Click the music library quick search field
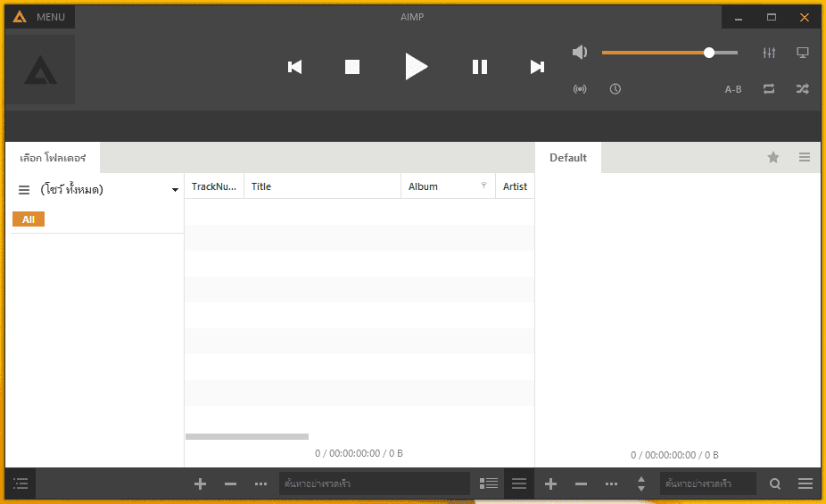 tap(375, 483)
